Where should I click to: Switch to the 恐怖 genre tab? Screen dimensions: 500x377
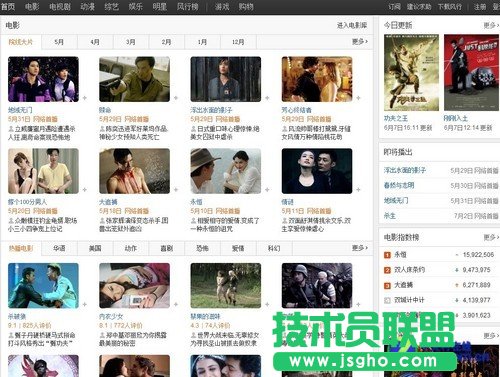click(x=202, y=248)
